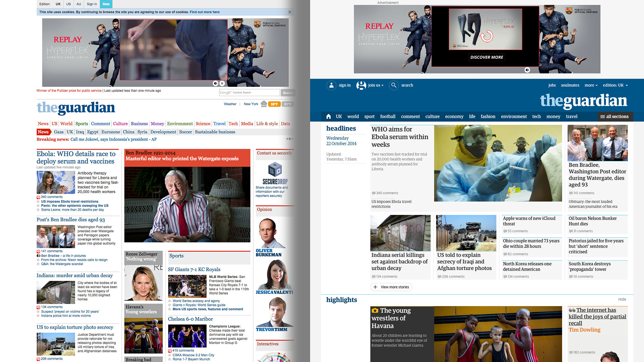
Task: Pause the Replay Hyperflex video ad
Action: pyautogui.click(x=222, y=83)
